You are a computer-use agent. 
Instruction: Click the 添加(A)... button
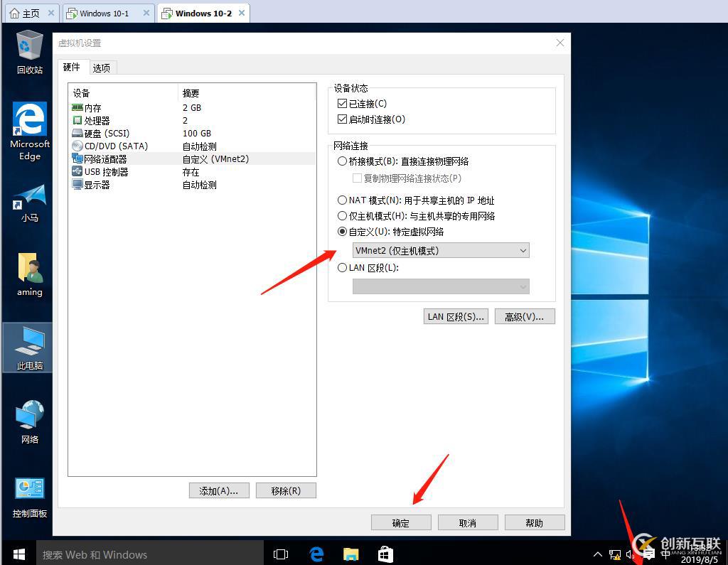point(219,490)
